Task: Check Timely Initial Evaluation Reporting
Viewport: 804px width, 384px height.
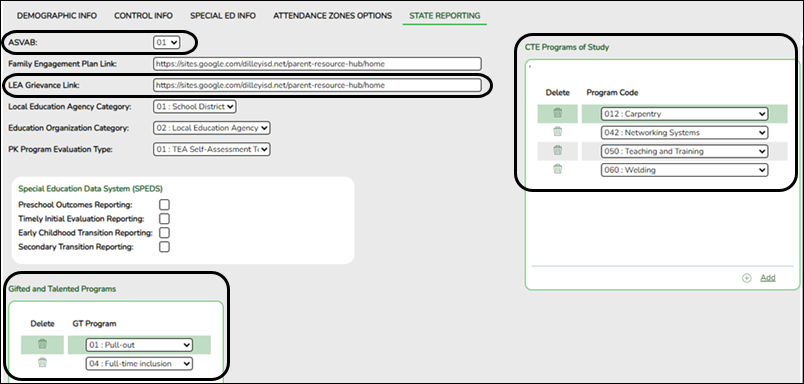Action: tap(164, 219)
